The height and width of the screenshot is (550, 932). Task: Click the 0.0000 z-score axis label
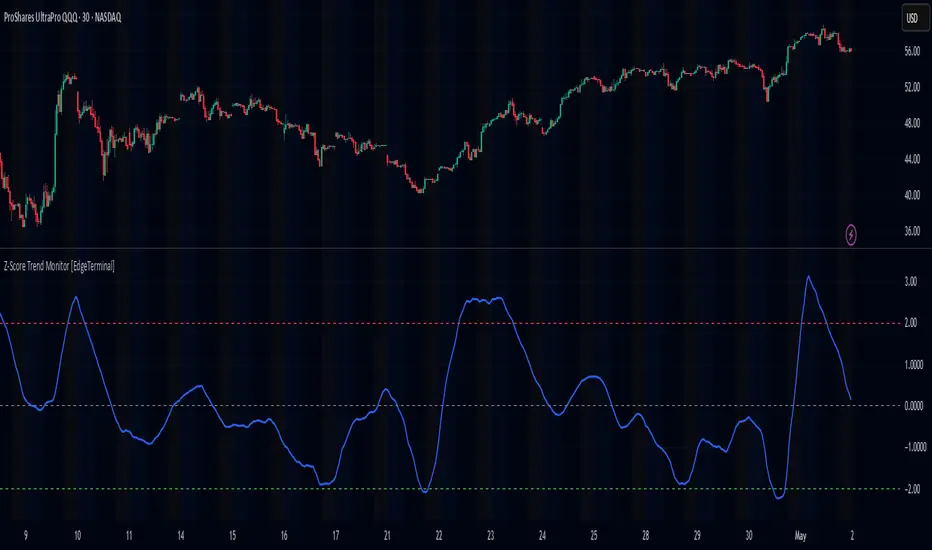[x=914, y=406]
